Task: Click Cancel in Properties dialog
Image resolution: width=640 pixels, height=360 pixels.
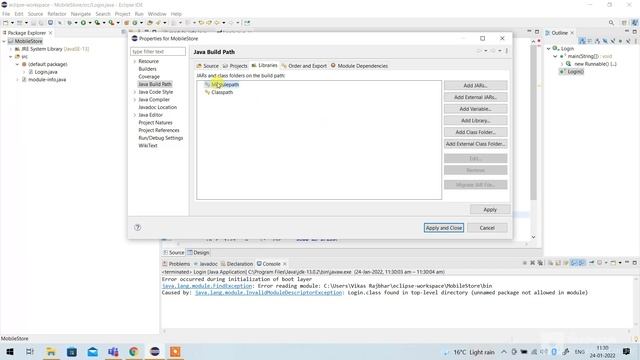Action: (487, 228)
